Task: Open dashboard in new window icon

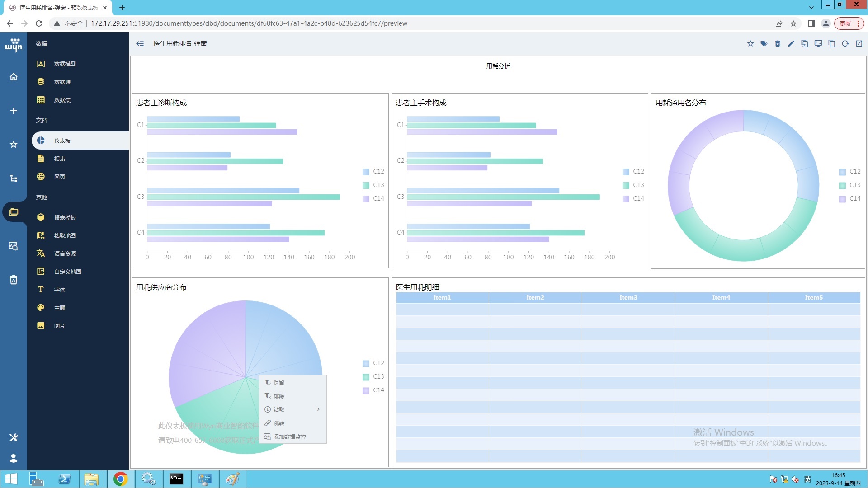Action: pyautogui.click(x=859, y=44)
